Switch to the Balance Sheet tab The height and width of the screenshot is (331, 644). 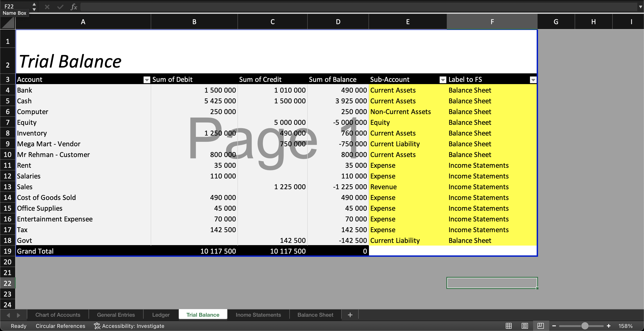point(315,315)
